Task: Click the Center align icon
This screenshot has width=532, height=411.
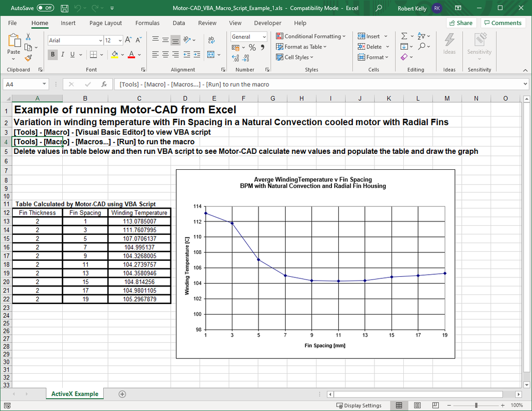Action: click(x=165, y=54)
